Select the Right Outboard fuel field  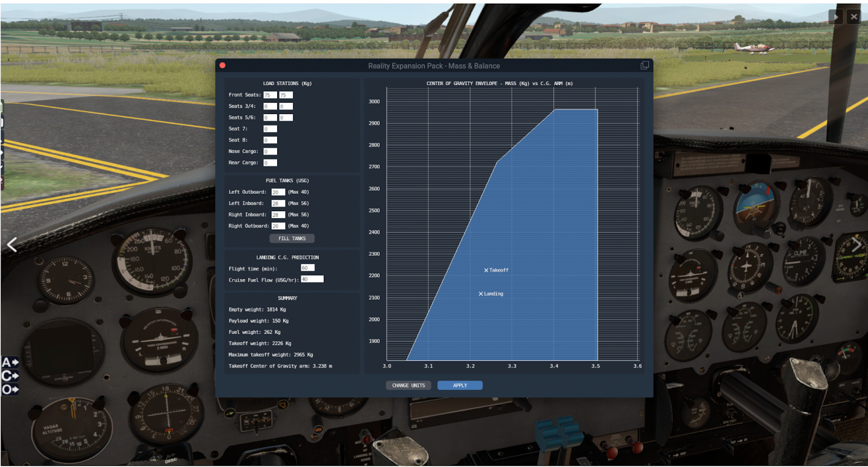tap(278, 226)
